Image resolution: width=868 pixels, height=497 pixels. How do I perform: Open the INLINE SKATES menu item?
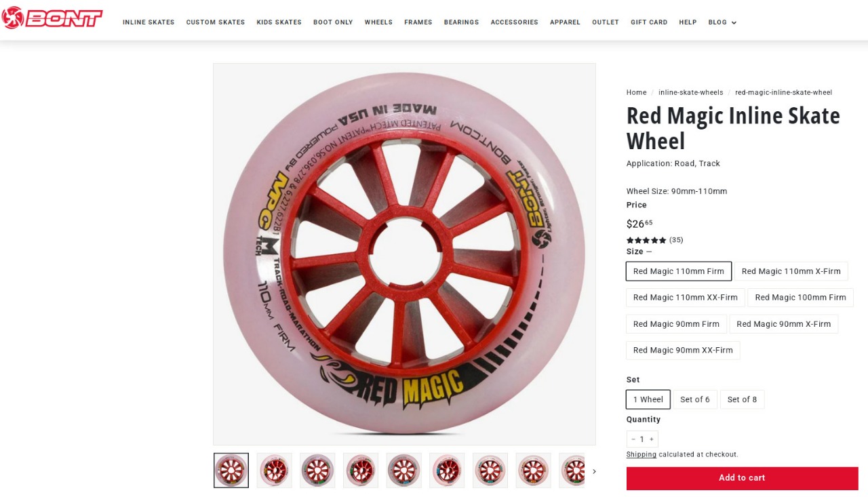(x=149, y=22)
